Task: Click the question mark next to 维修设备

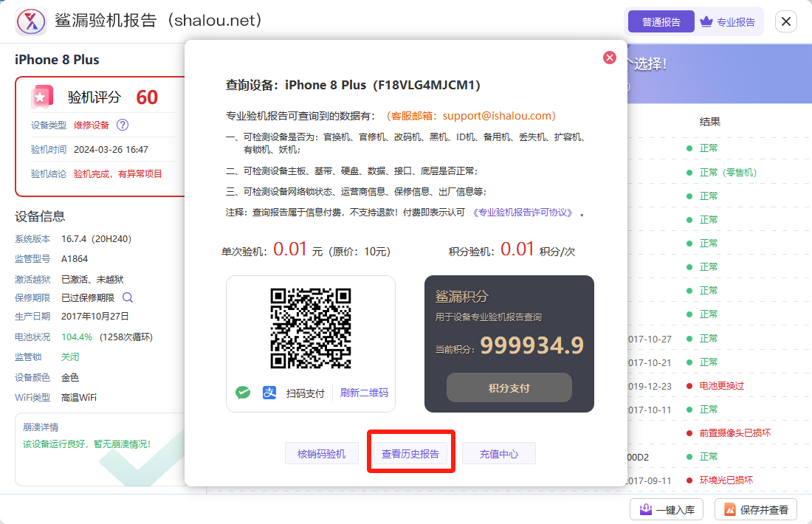Action: (x=123, y=125)
